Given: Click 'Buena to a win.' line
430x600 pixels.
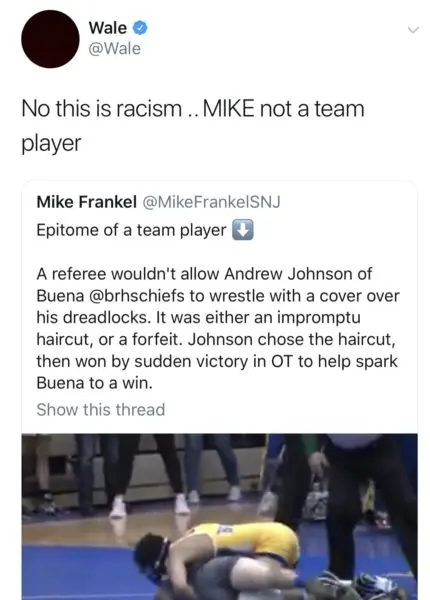Looking at the screenshot, I should click(94, 383).
